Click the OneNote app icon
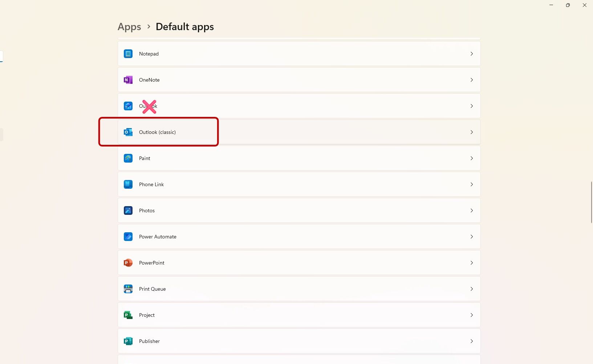593x364 pixels. click(128, 80)
